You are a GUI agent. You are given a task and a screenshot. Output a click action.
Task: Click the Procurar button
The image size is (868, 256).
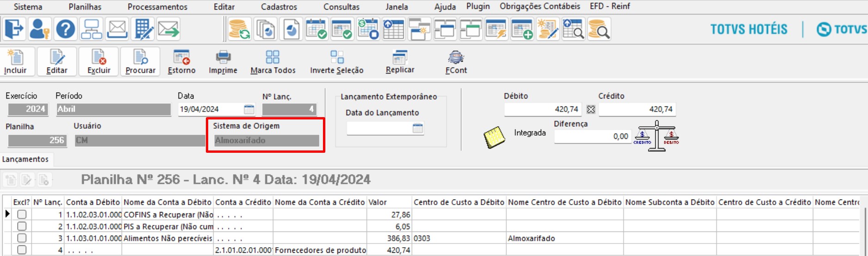pyautogui.click(x=140, y=62)
